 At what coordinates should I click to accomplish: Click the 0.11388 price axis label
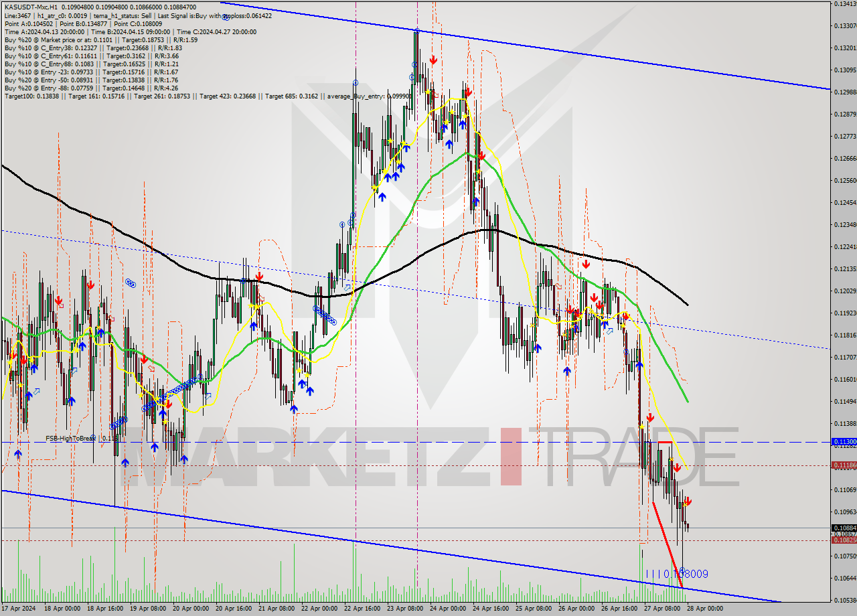click(x=844, y=423)
